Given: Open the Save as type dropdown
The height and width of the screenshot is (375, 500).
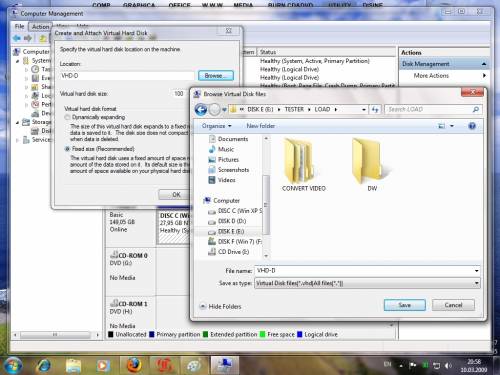Looking at the screenshot, I should (367, 283).
